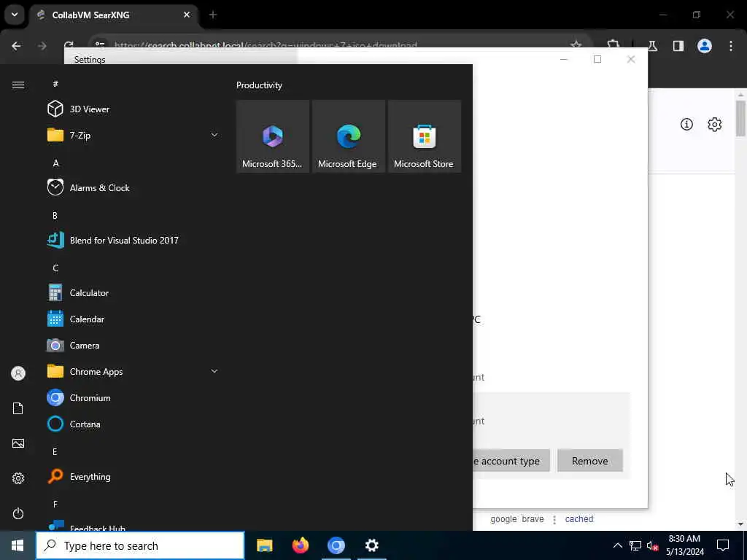The image size is (747, 560).
Task: Open Documents from the Start sidebar
Action: pyautogui.click(x=18, y=408)
